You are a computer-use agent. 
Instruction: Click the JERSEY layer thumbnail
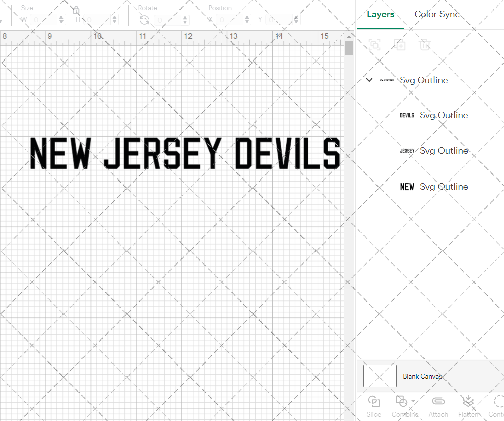(x=407, y=151)
